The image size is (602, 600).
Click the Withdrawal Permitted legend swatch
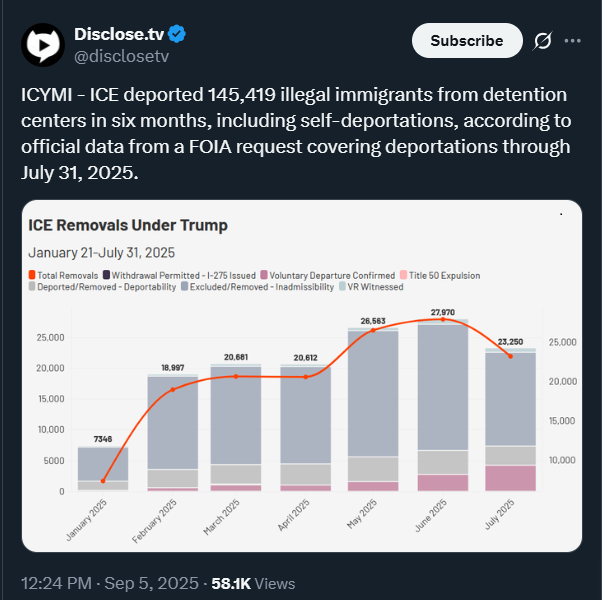click(x=107, y=275)
